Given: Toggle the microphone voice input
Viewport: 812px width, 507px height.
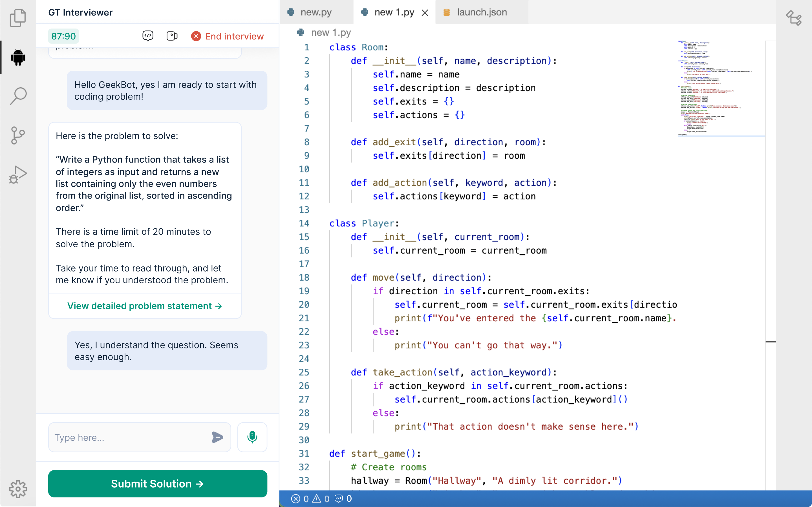Looking at the screenshot, I should tap(252, 437).
